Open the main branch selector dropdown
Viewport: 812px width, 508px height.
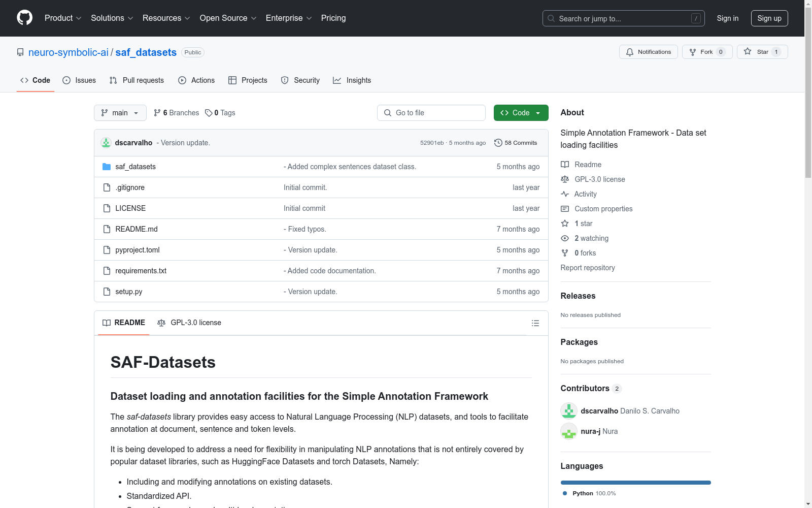120,113
